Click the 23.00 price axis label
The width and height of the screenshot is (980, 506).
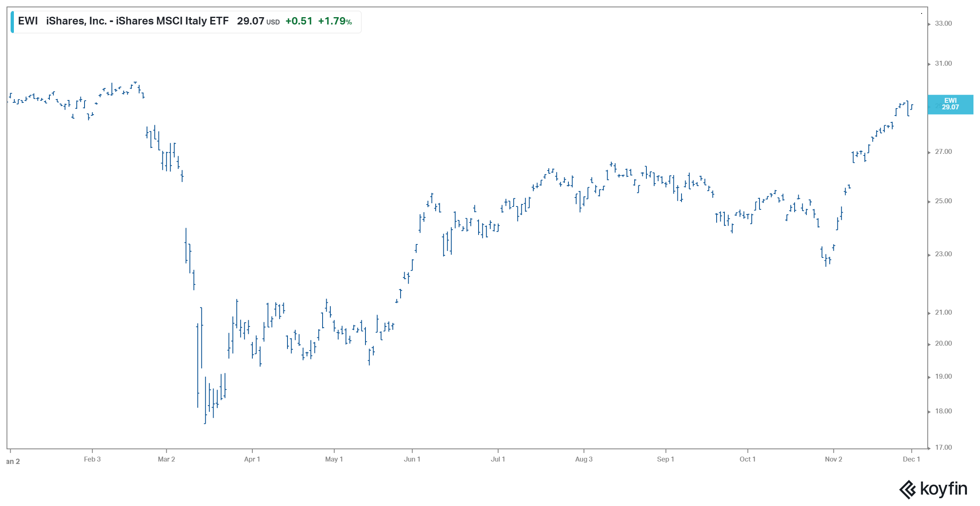coord(943,254)
